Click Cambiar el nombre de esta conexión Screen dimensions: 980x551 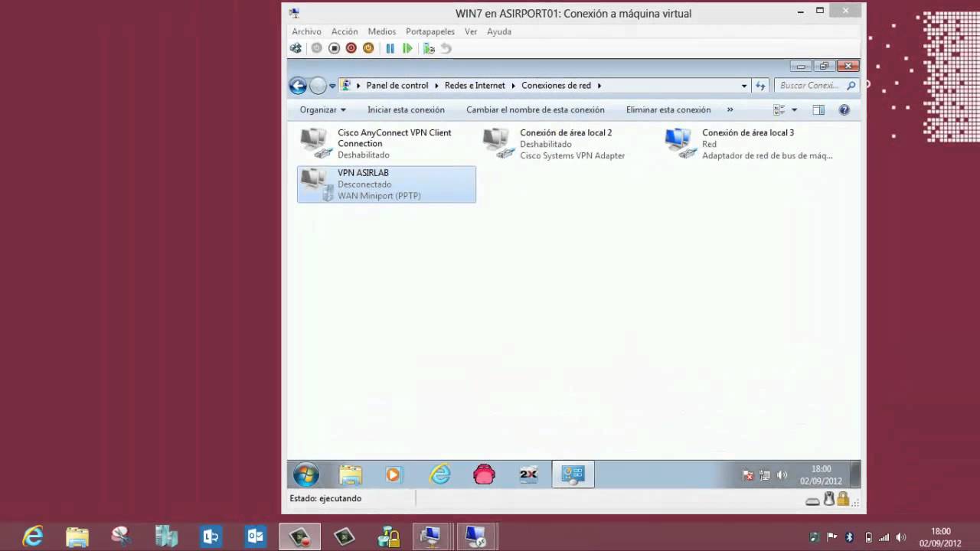tap(535, 109)
